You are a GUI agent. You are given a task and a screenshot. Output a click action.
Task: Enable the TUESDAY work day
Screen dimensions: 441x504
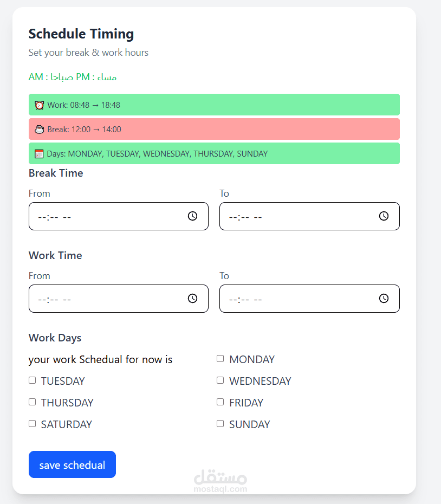(33, 380)
